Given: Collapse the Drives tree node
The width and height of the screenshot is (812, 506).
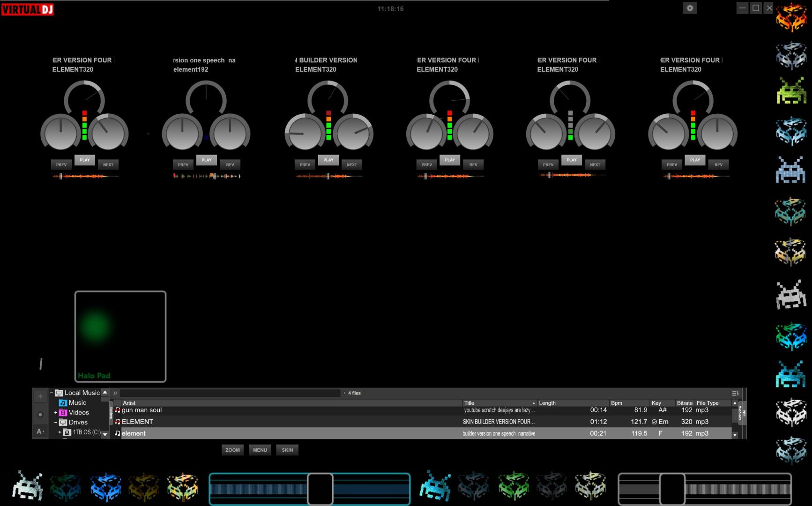Looking at the screenshot, I should pyautogui.click(x=56, y=422).
